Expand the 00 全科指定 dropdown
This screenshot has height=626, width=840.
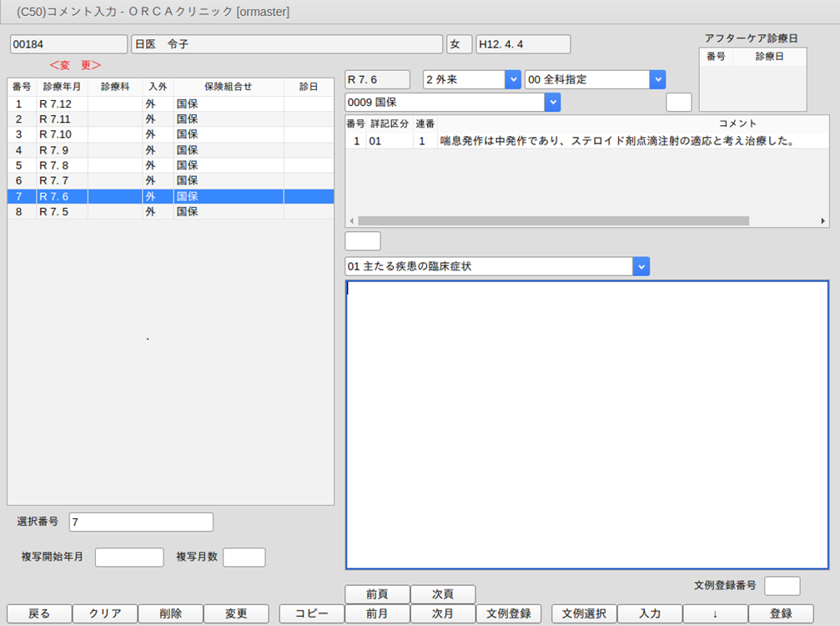(x=657, y=79)
